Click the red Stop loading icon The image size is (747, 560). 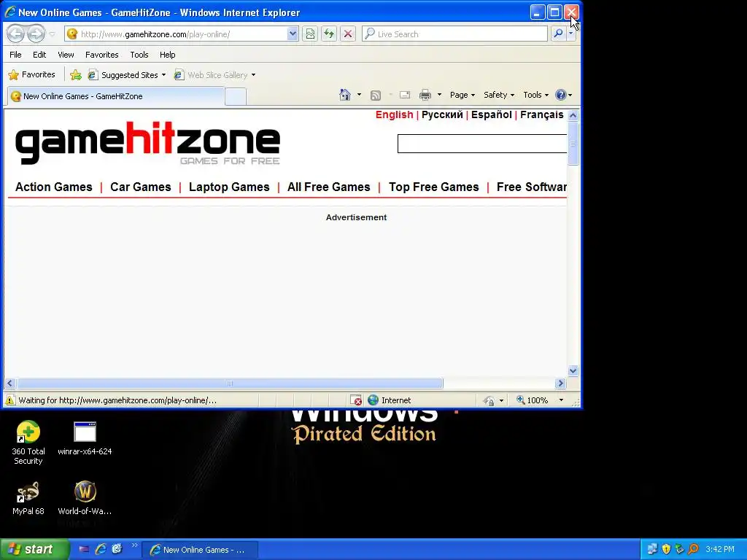click(x=348, y=34)
